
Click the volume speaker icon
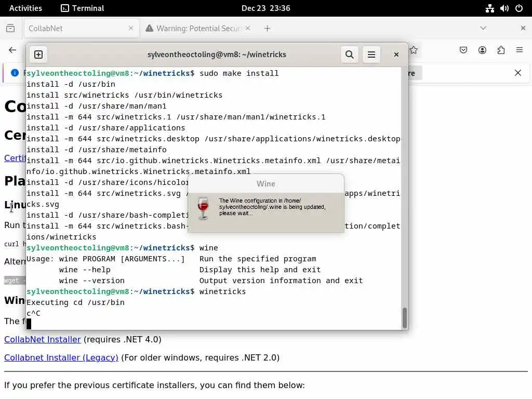pyautogui.click(x=504, y=8)
